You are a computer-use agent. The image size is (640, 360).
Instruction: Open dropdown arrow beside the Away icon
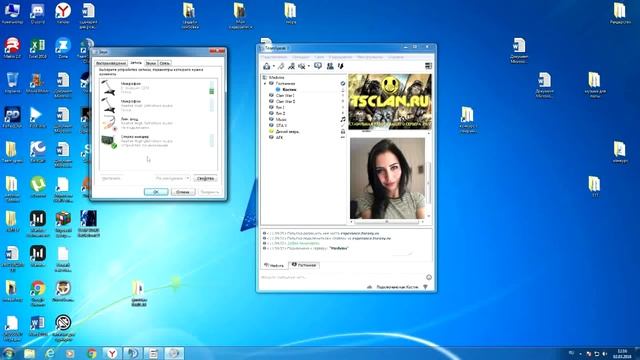309,66
